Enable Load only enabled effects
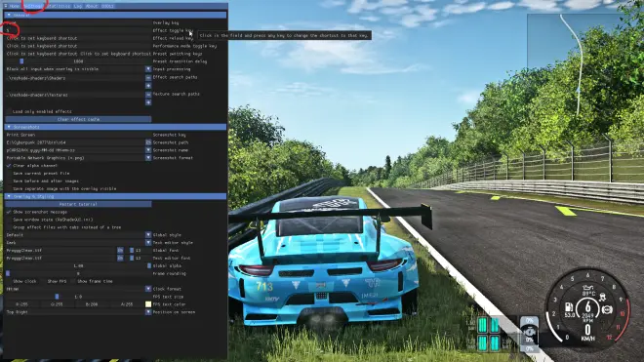The width and height of the screenshot is (644, 362). tap(9, 111)
